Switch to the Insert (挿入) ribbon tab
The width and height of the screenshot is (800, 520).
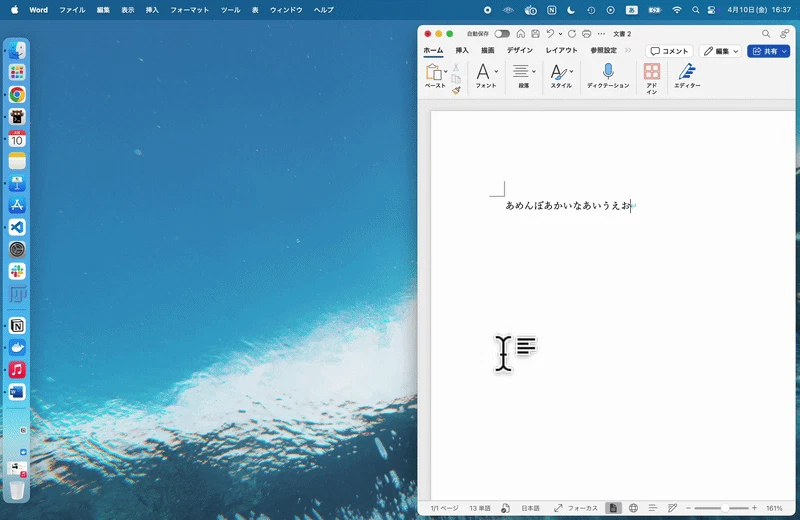462,50
